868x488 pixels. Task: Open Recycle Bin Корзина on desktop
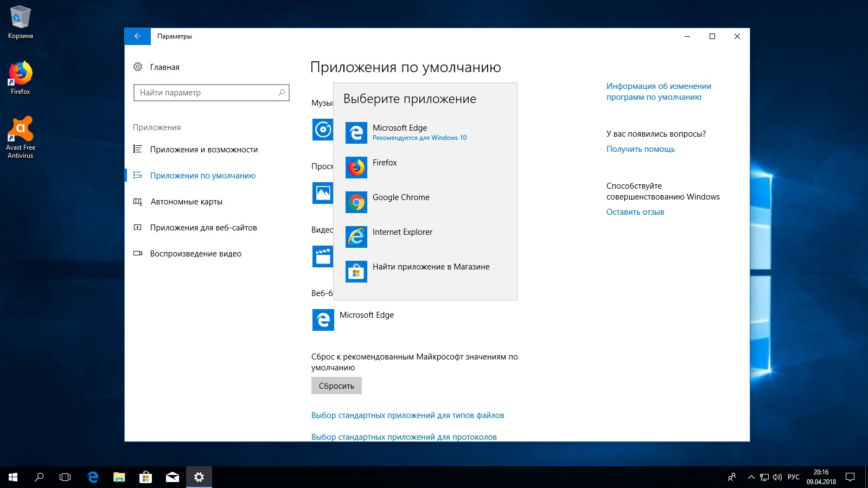(21, 22)
